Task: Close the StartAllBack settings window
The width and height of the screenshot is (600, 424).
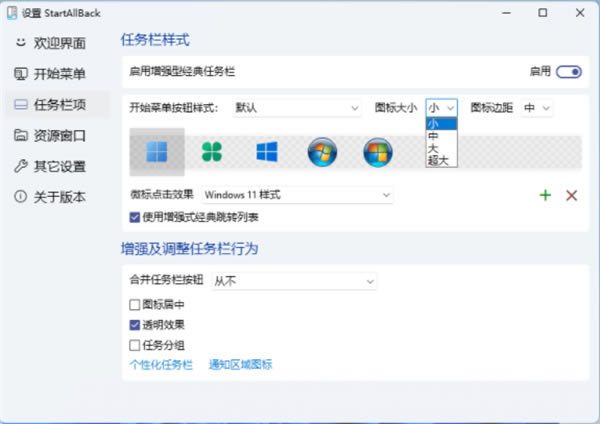Action: [x=580, y=13]
